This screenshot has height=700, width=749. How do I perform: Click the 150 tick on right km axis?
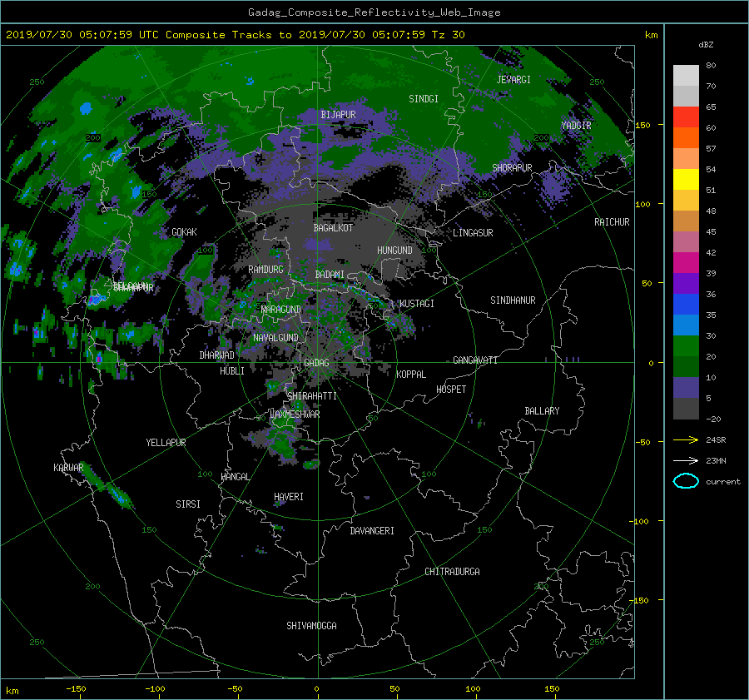point(642,125)
